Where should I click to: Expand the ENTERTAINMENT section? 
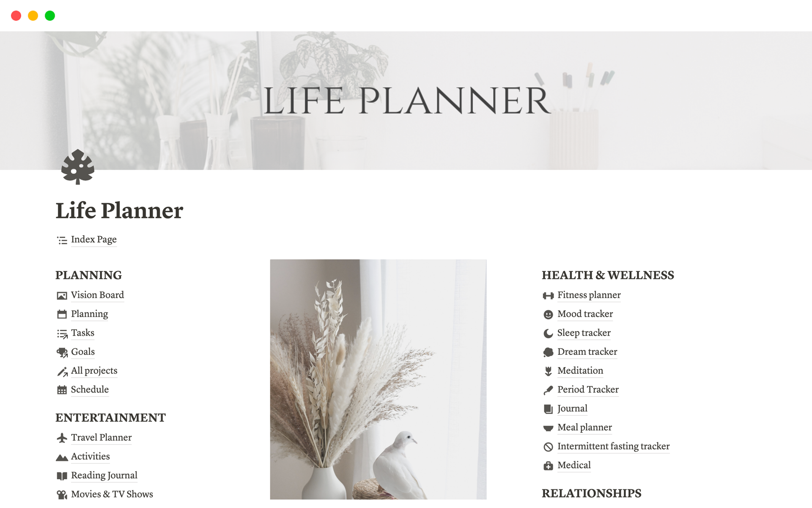[x=112, y=417]
